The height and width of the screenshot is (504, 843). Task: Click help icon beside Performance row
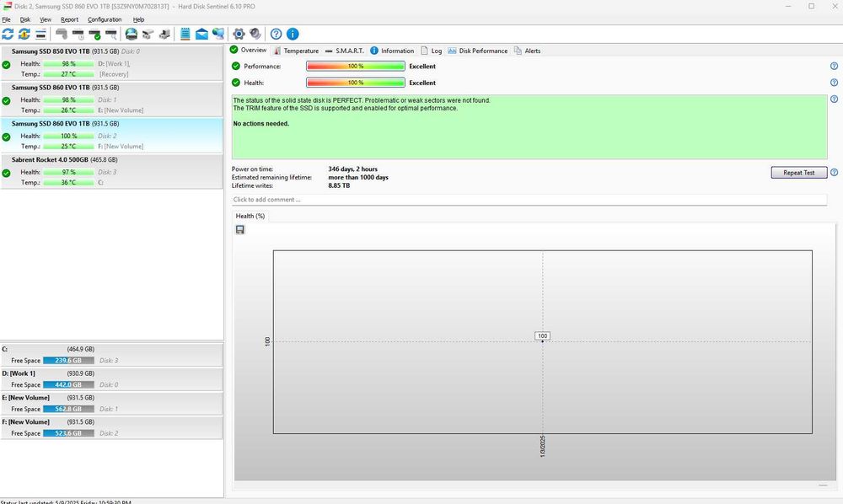click(834, 66)
